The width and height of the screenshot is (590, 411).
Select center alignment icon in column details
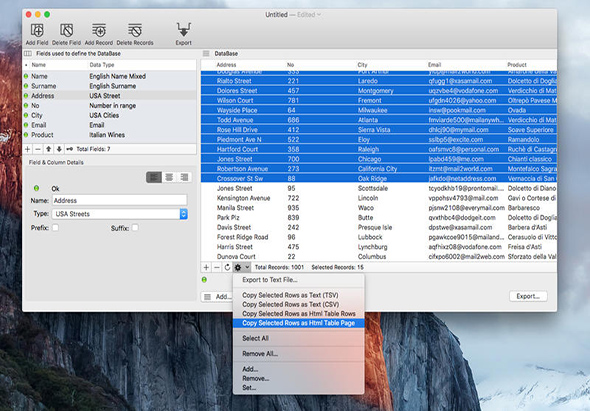point(169,177)
